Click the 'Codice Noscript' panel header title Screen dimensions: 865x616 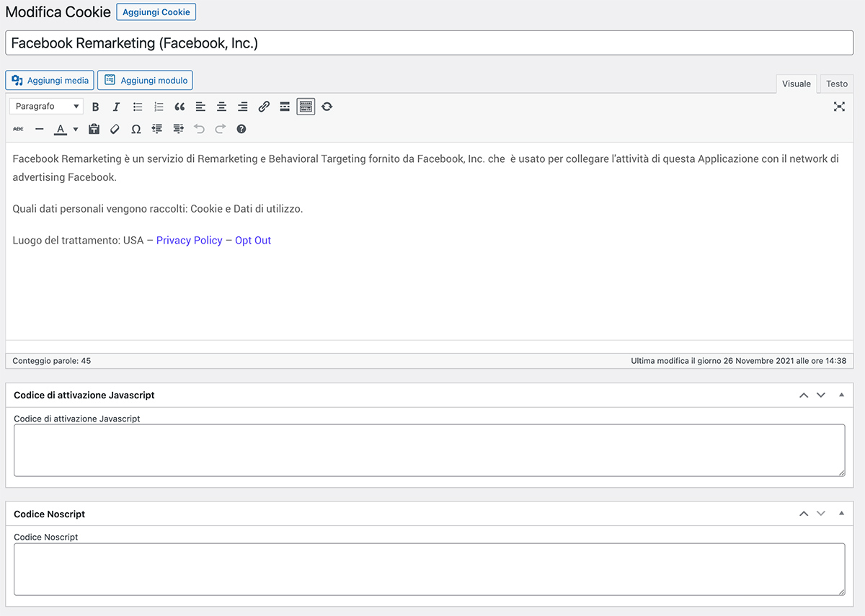(x=50, y=514)
